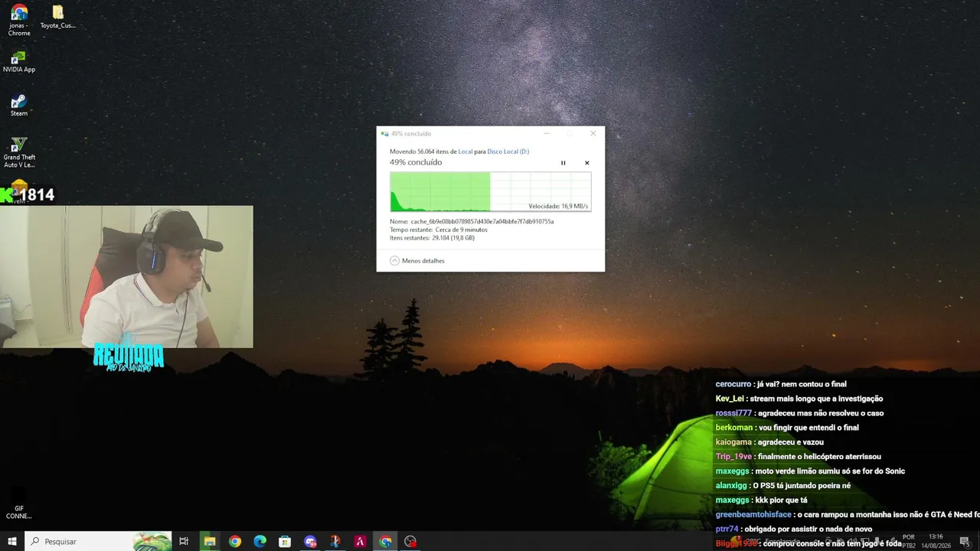
Task: Open the jonas - Chrome desktop shortcut
Action: (19, 21)
